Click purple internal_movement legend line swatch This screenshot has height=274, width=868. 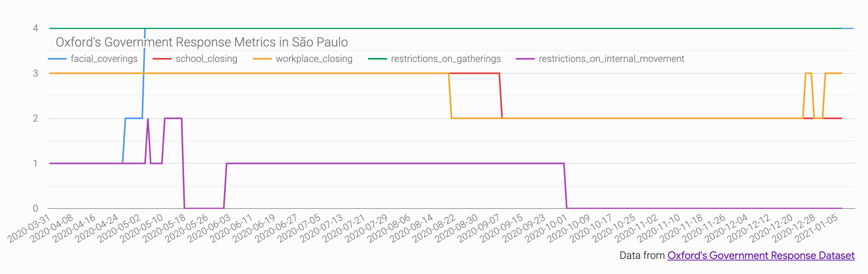[525, 59]
